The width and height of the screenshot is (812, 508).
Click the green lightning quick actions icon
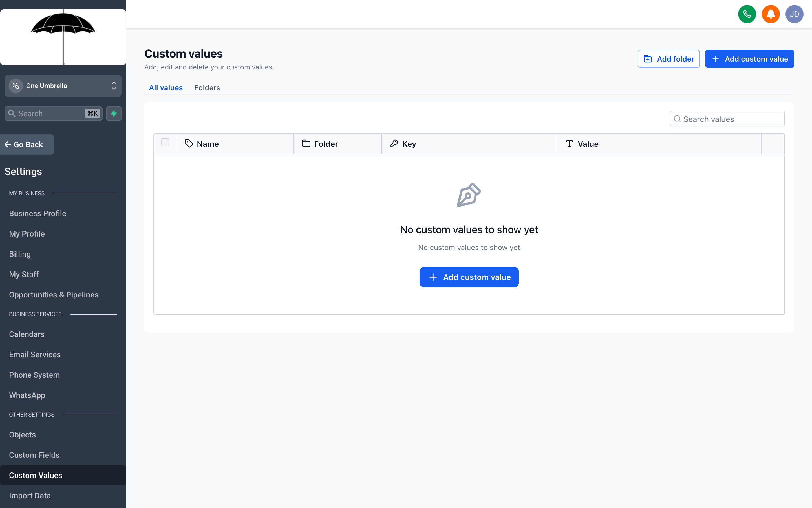coord(114,113)
